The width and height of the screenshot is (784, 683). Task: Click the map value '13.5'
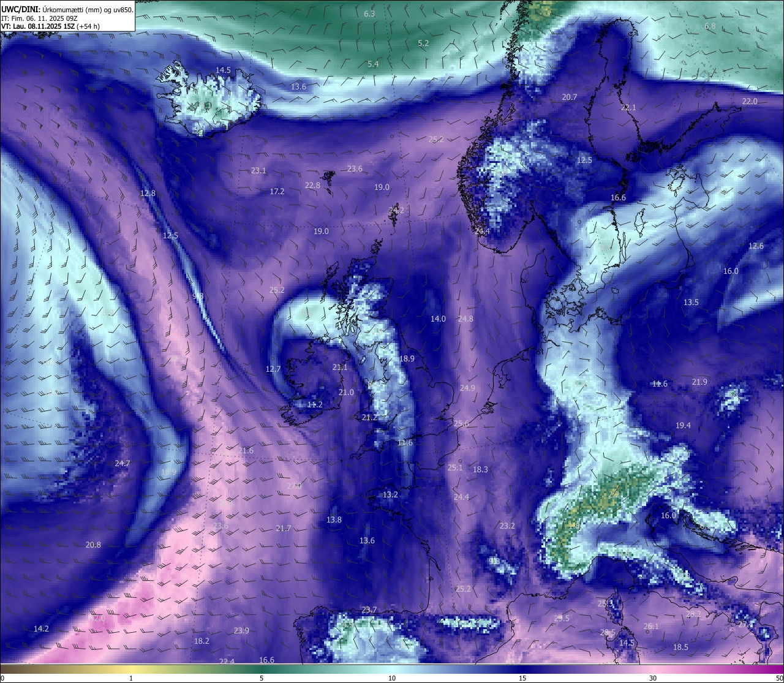[691, 302]
